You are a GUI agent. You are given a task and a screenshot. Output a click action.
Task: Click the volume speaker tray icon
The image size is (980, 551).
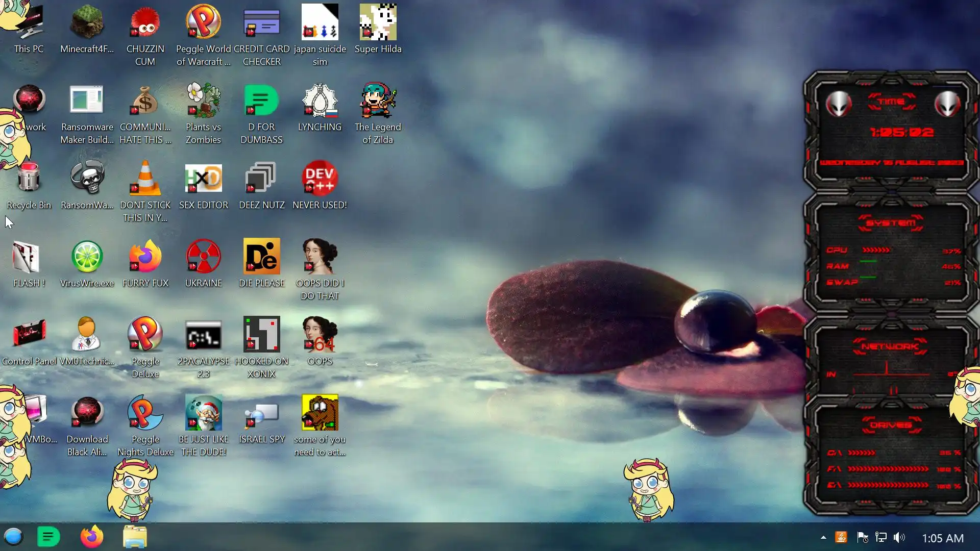pyautogui.click(x=899, y=538)
